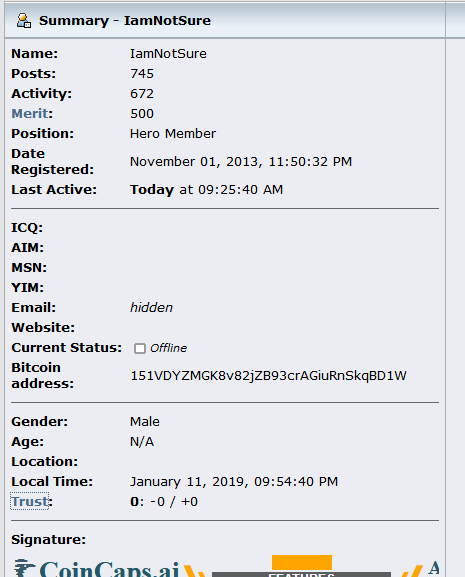Click the post count 745
The height and width of the screenshot is (577, 465).
click(x=142, y=74)
